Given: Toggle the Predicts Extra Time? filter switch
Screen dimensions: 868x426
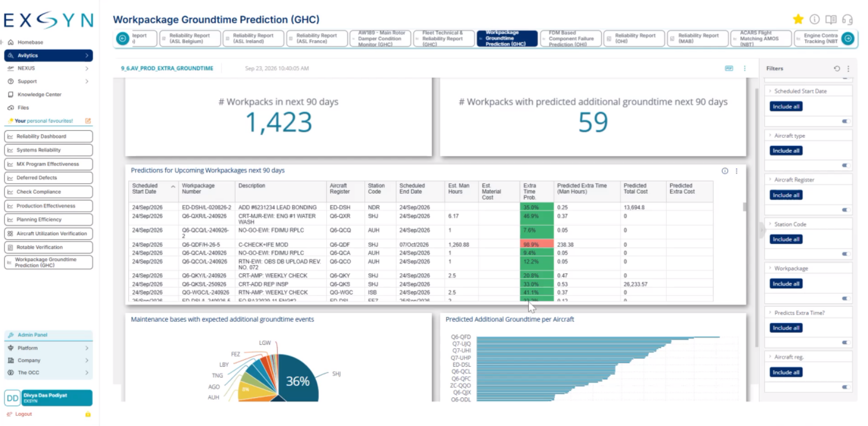Looking at the screenshot, I should (x=846, y=343).
